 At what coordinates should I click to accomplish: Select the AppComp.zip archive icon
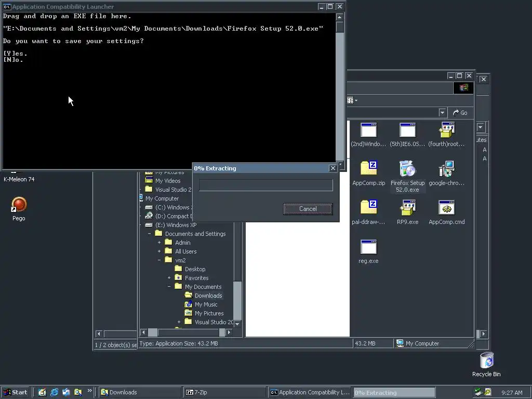pyautogui.click(x=368, y=168)
